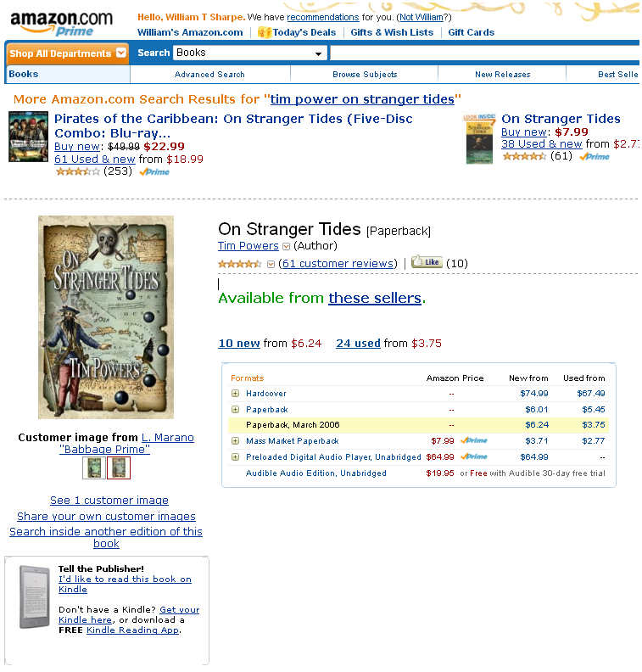Select the first customer image thumbnail
The height and width of the screenshot is (672, 642).
point(94,468)
